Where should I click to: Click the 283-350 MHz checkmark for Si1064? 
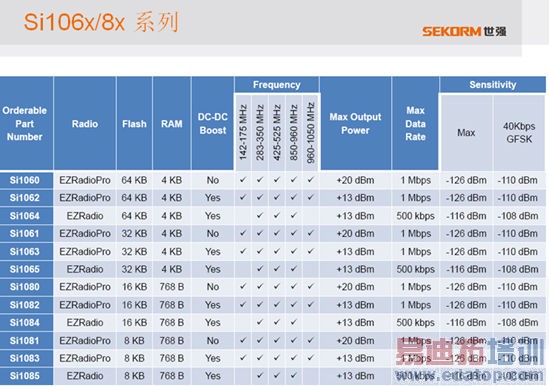click(260, 215)
